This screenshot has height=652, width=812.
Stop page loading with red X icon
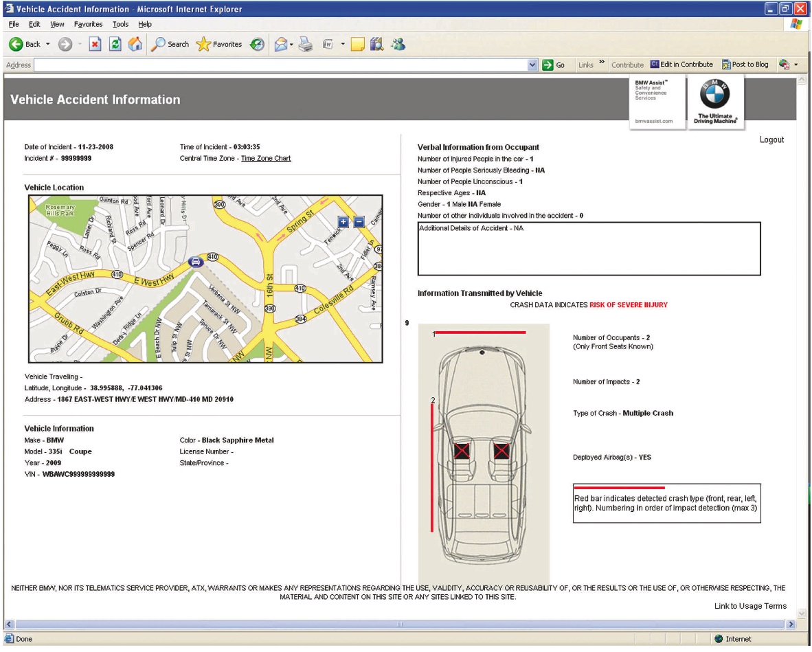[95, 45]
